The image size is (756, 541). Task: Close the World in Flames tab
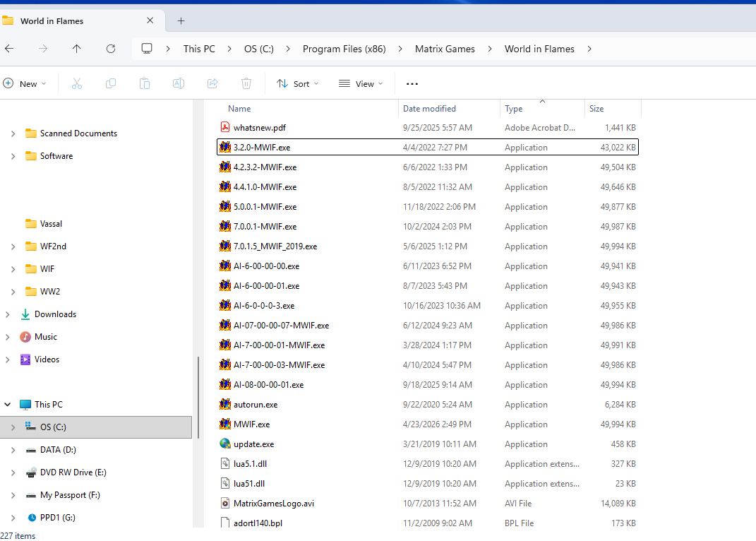pos(150,20)
